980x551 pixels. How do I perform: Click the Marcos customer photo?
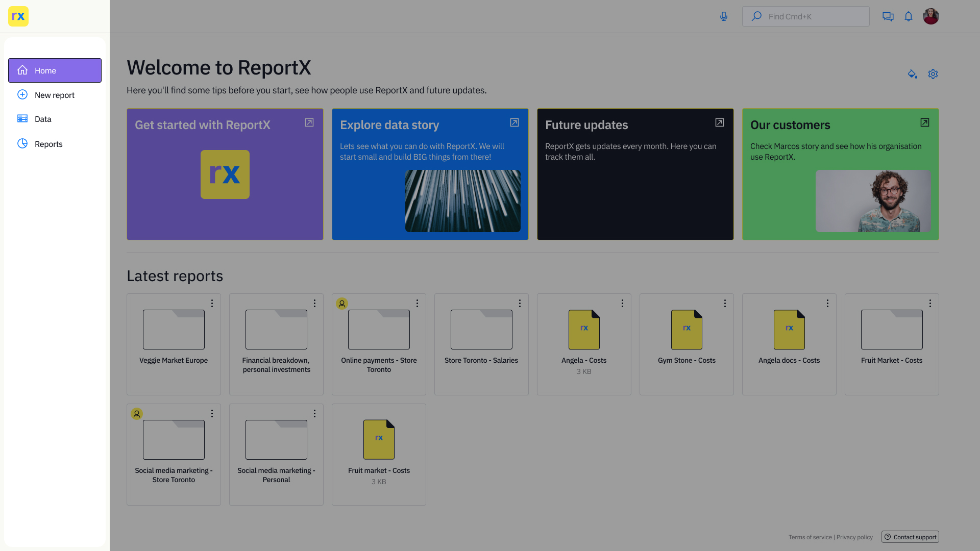[x=873, y=201]
